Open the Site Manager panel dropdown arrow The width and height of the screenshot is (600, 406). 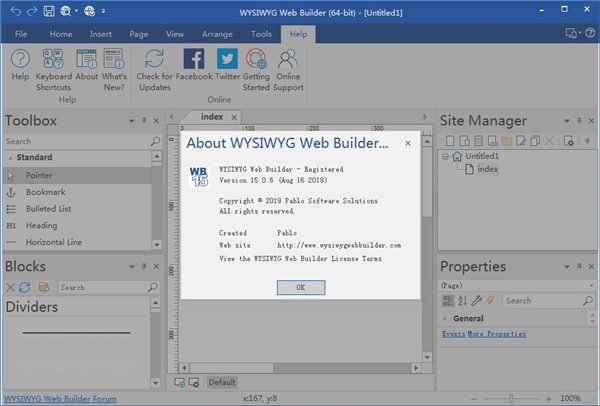click(567, 121)
